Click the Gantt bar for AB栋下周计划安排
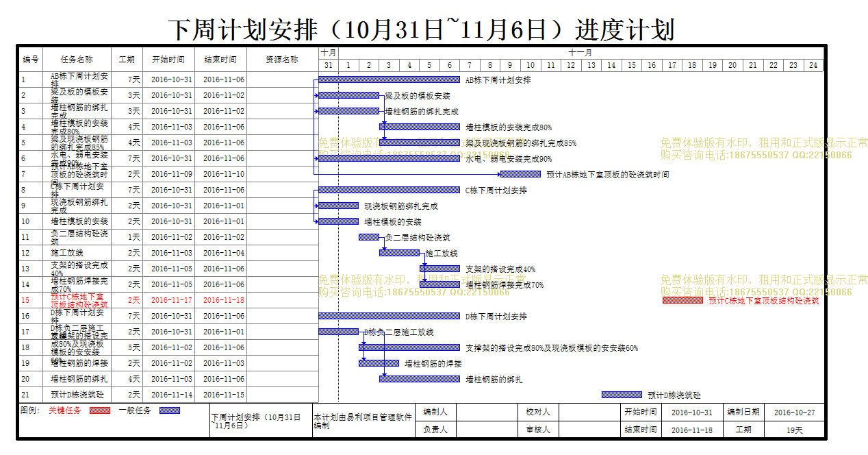Image resolution: width=868 pixels, height=455 pixels. coord(390,79)
